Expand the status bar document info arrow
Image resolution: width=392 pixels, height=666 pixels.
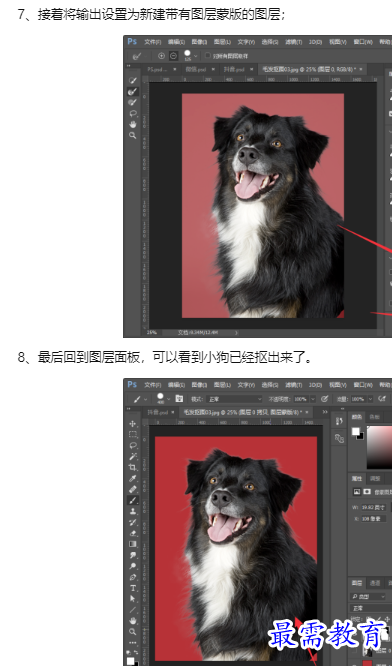(x=236, y=333)
